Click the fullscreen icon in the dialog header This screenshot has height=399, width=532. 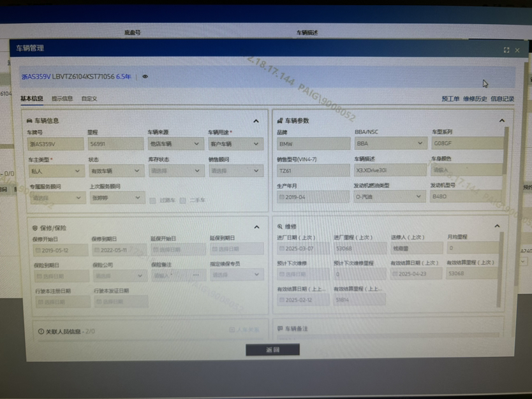coord(506,50)
